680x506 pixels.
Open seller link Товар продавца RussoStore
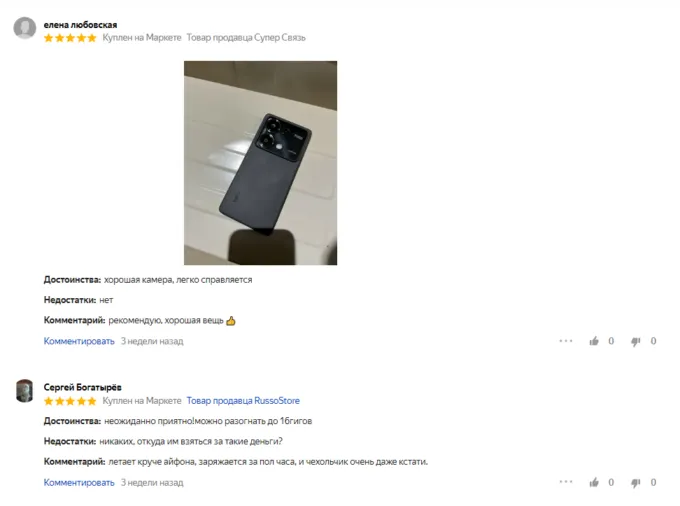[243, 401]
